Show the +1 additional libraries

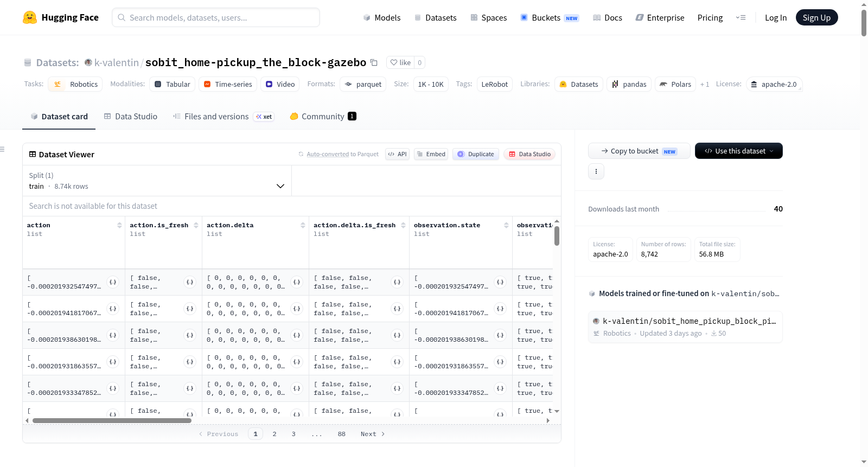705,84
